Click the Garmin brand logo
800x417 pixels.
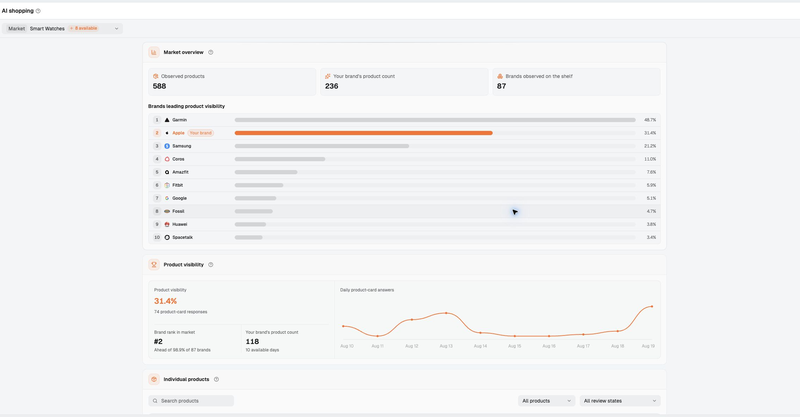coord(167,120)
